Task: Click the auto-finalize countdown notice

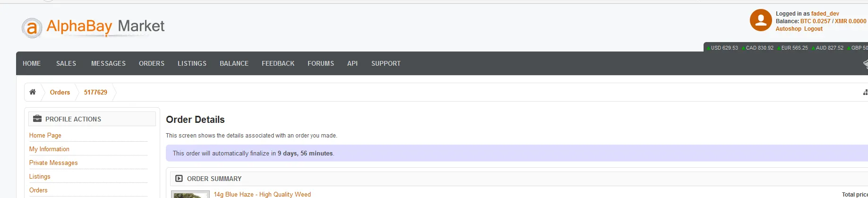Action: tap(517, 153)
